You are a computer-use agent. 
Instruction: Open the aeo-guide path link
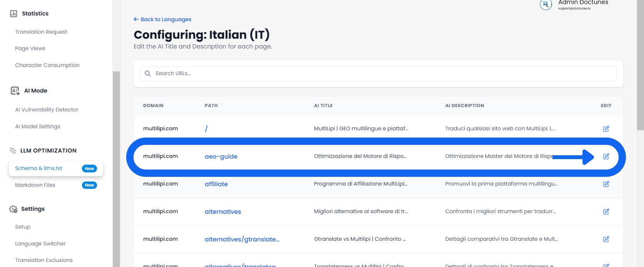[221, 156]
